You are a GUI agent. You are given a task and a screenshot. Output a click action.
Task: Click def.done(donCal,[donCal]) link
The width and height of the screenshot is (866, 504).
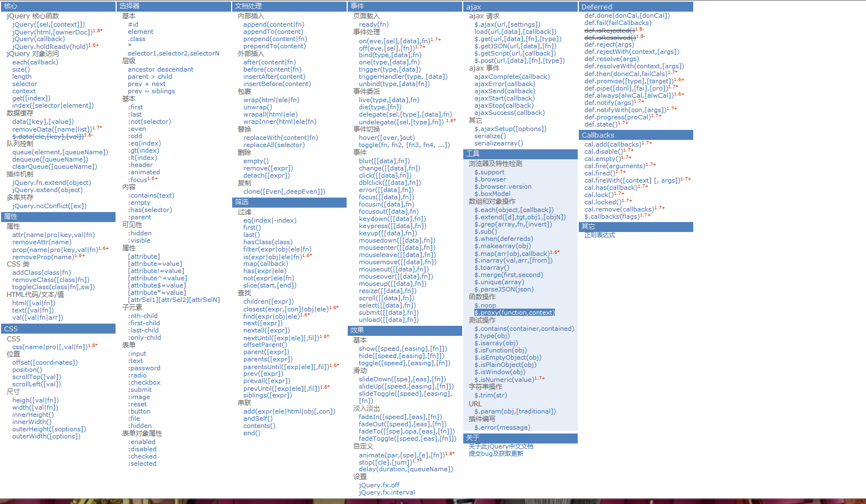[627, 16]
